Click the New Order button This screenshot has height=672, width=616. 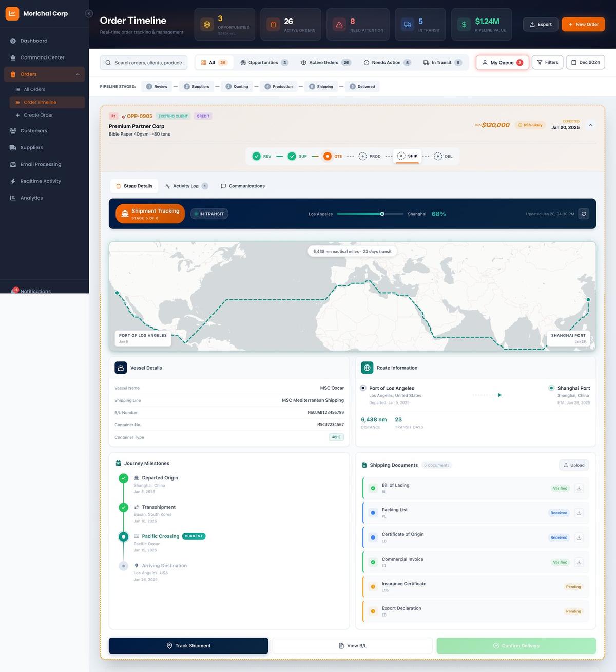583,24
